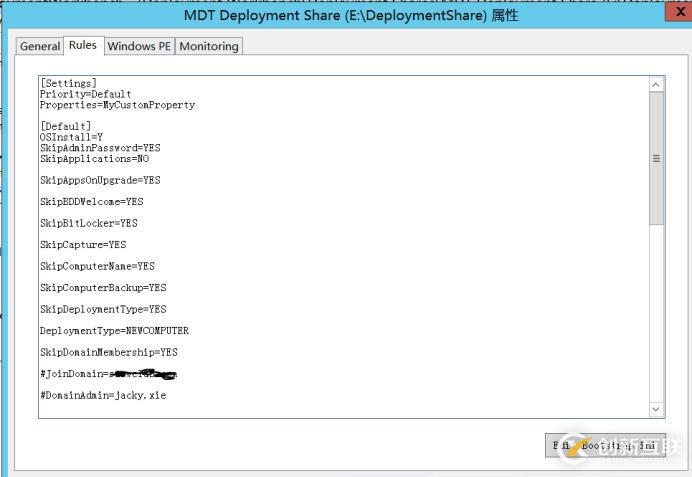This screenshot has height=477, width=692.
Task: Click the SkipDomainMembership=YES line
Action: (x=109, y=352)
